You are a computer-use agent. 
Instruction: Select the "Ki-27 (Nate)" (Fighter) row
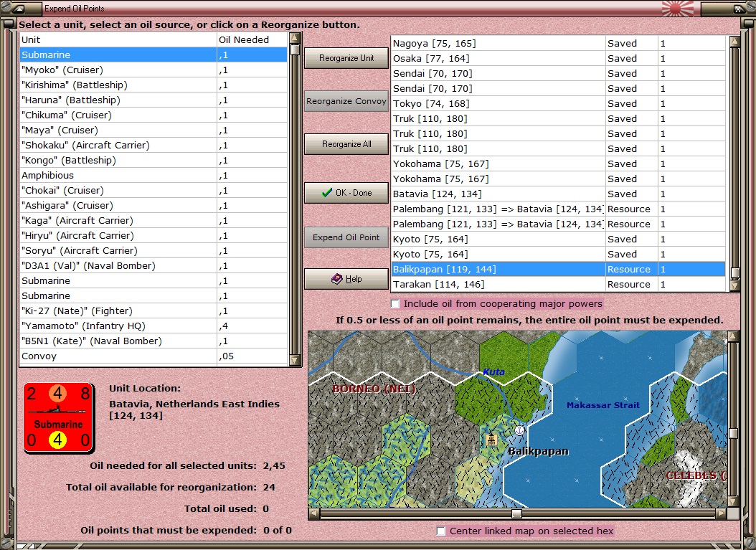[x=153, y=311]
